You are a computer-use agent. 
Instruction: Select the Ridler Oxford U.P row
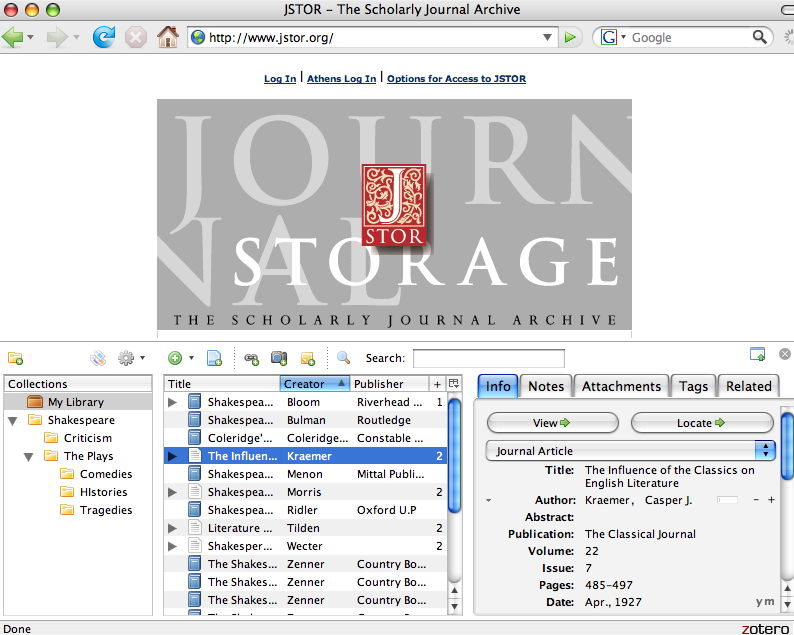click(x=306, y=510)
